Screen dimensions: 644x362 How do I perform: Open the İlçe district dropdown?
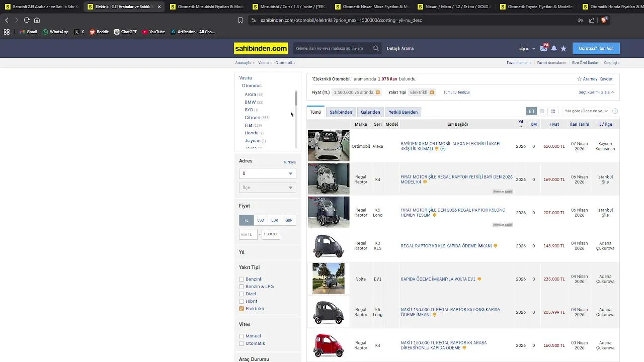[x=267, y=188]
